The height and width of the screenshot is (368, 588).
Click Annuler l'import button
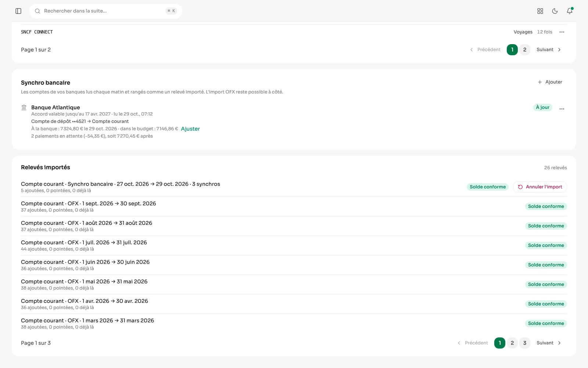pos(540,187)
